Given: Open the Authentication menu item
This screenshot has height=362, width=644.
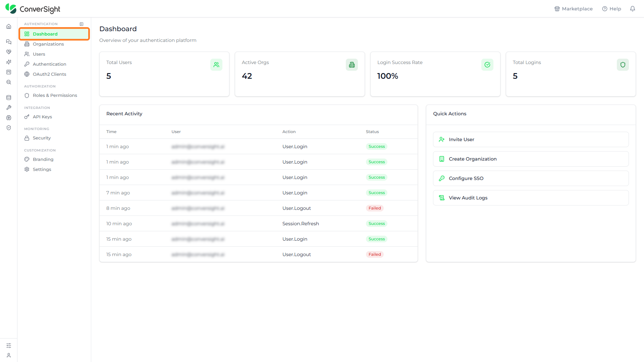Looking at the screenshot, I should 54,64.
